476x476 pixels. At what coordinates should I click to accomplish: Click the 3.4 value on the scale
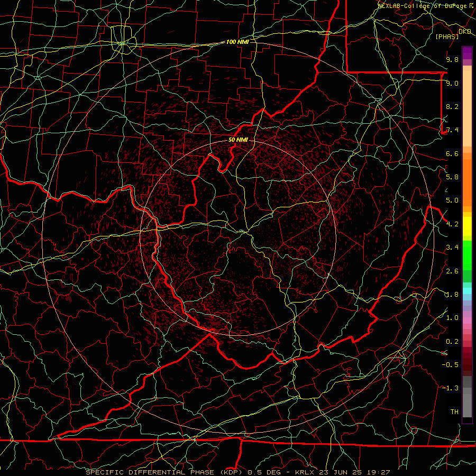[x=452, y=248]
